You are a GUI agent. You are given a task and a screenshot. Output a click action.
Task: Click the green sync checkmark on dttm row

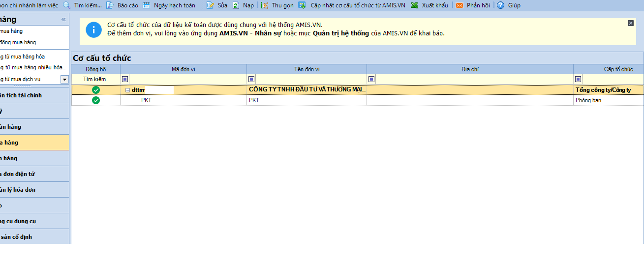[96, 90]
